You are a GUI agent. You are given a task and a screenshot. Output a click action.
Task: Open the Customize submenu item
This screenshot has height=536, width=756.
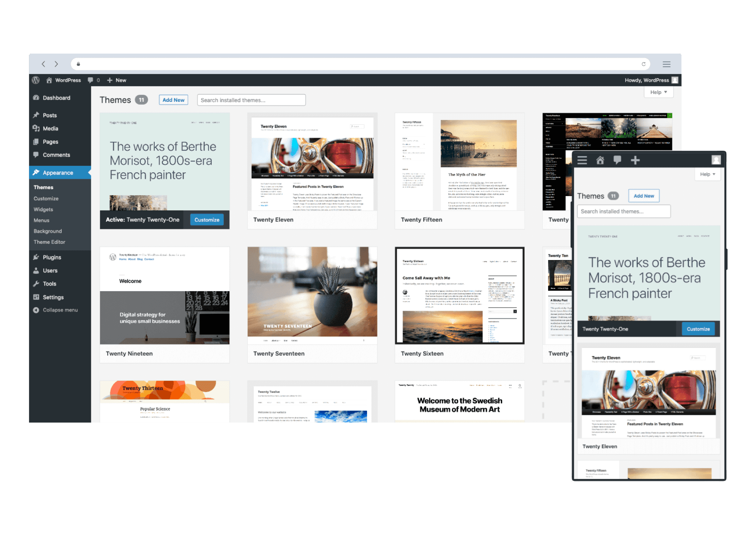[46, 198]
